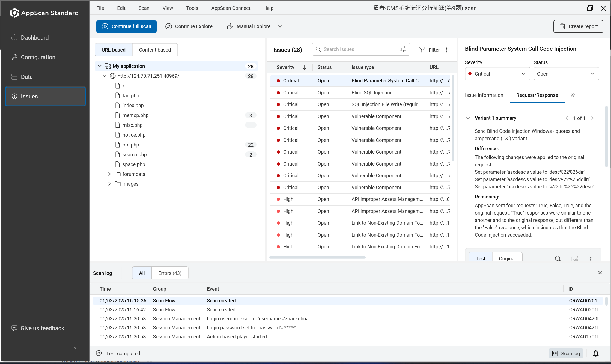Image resolution: width=611 pixels, height=364 pixels.
Task: Click the search filter options icon in Search issues
Action: click(403, 49)
